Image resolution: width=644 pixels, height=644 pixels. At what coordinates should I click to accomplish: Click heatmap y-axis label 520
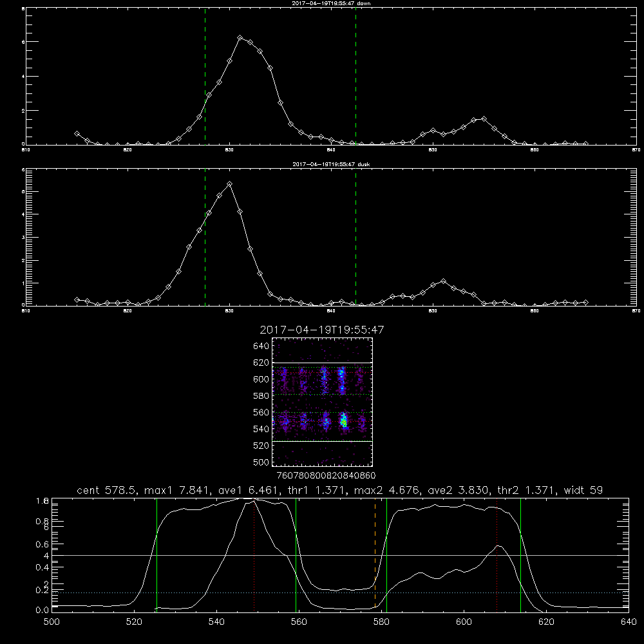[x=261, y=446]
